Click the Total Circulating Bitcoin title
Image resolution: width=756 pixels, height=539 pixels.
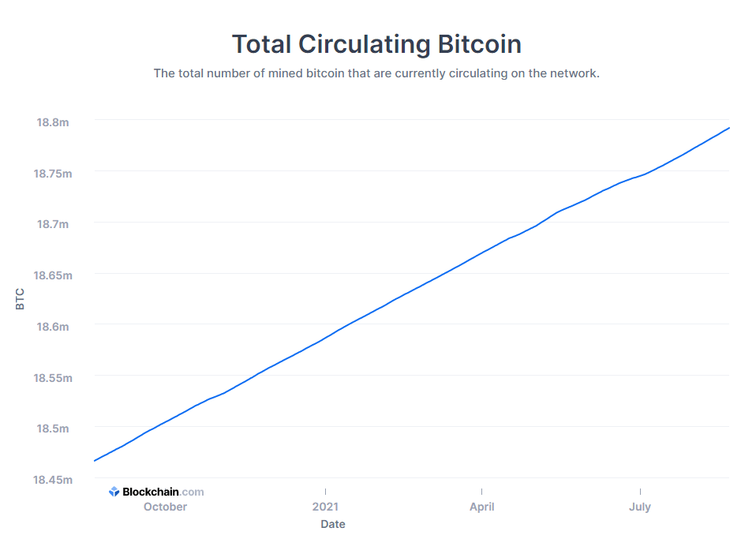click(376, 44)
